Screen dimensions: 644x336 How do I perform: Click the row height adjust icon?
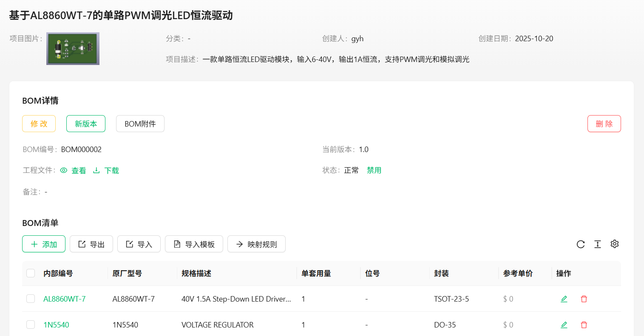click(x=598, y=244)
